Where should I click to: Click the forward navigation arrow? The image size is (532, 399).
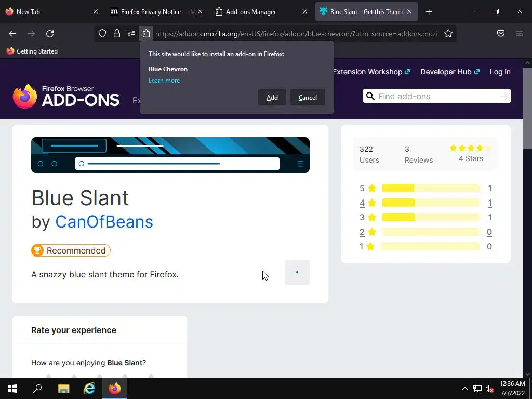point(31,34)
